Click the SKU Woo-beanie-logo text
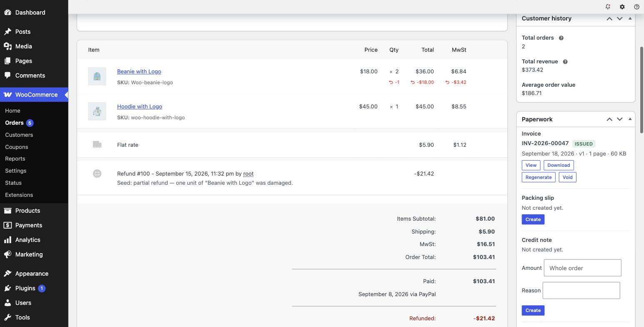 click(145, 82)
